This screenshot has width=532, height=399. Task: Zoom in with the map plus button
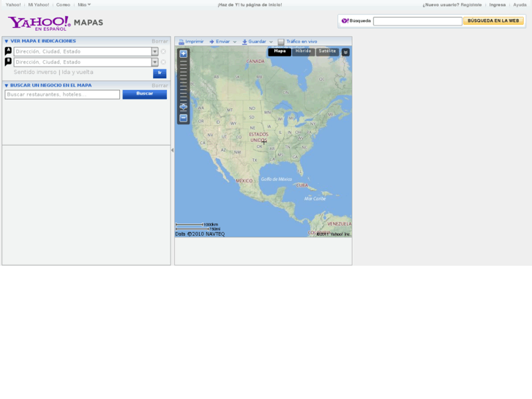pos(184,54)
